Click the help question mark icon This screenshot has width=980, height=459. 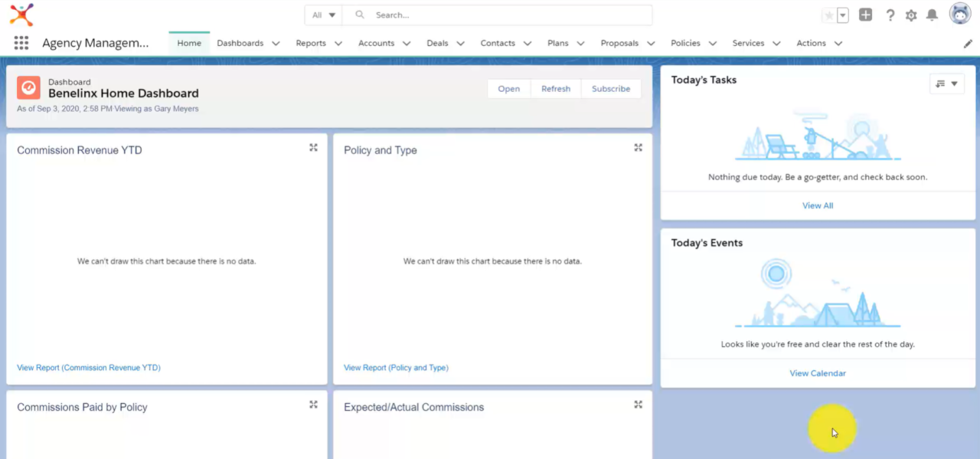[x=889, y=15]
